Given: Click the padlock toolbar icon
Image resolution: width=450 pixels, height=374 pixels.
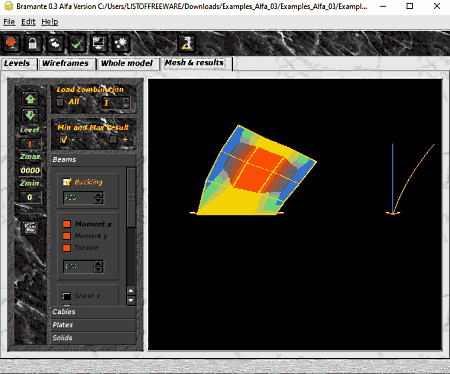Looking at the screenshot, I should (x=32, y=43).
